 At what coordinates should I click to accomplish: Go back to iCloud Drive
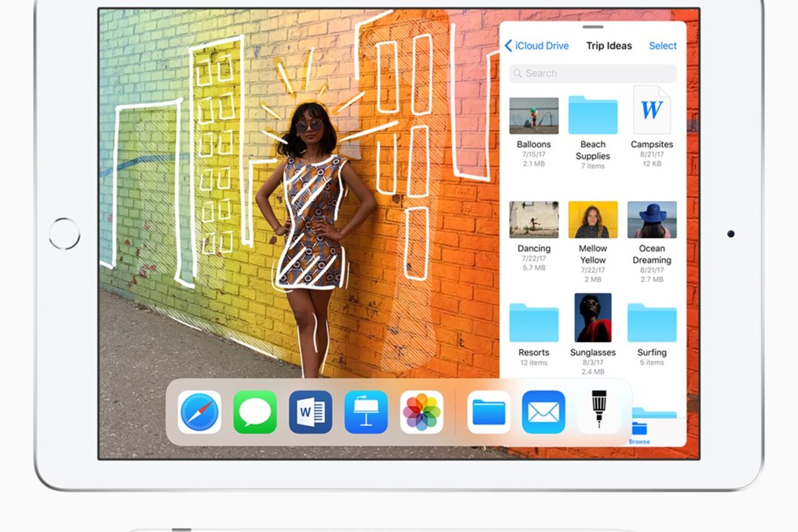point(537,46)
